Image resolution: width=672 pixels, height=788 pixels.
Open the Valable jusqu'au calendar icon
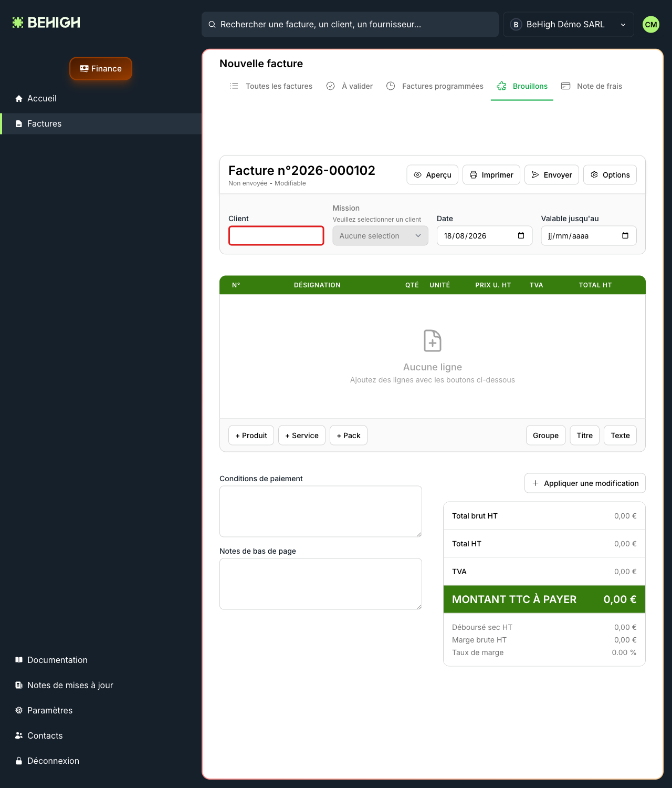click(625, 235)
